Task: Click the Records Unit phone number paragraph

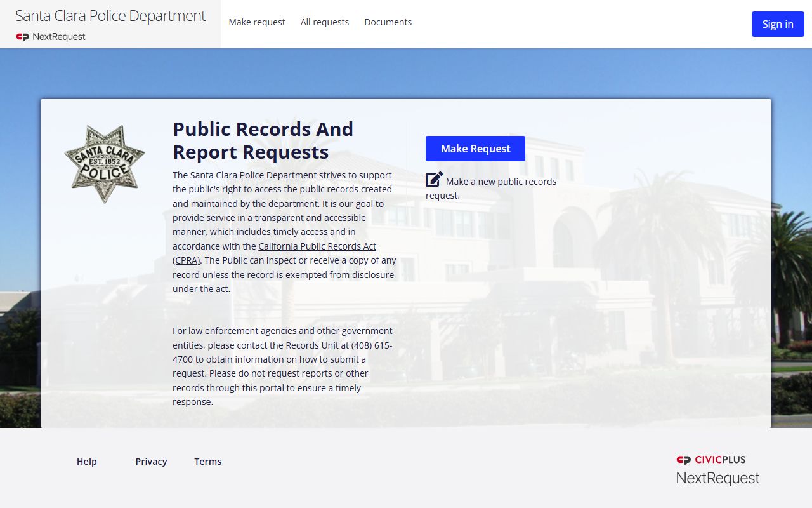Action: pos(284,366)
